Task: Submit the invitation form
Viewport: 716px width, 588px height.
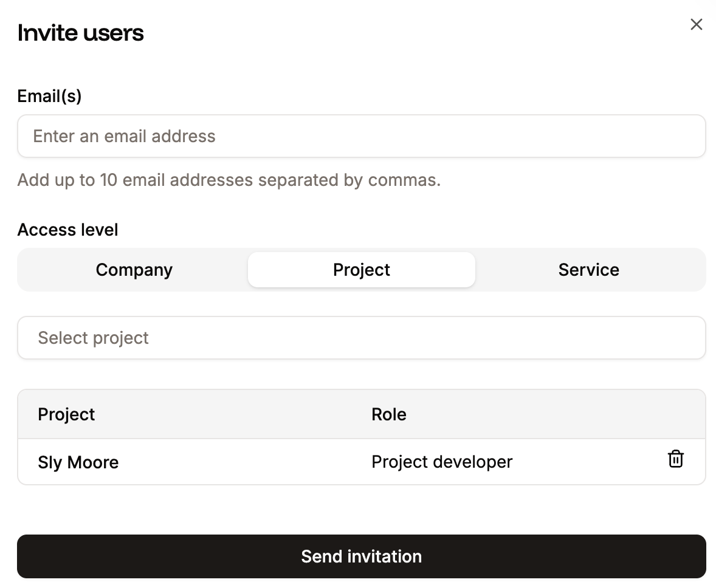Action: tap(361, 556)
